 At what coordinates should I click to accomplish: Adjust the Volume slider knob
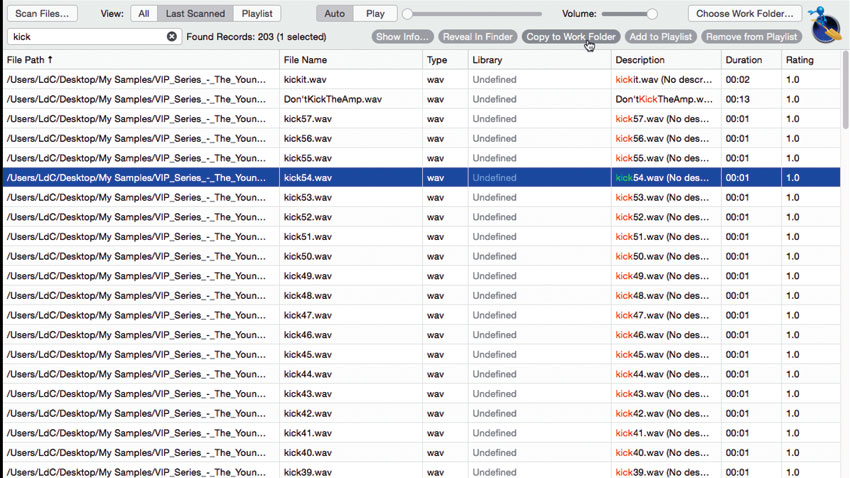coord(652,14)
